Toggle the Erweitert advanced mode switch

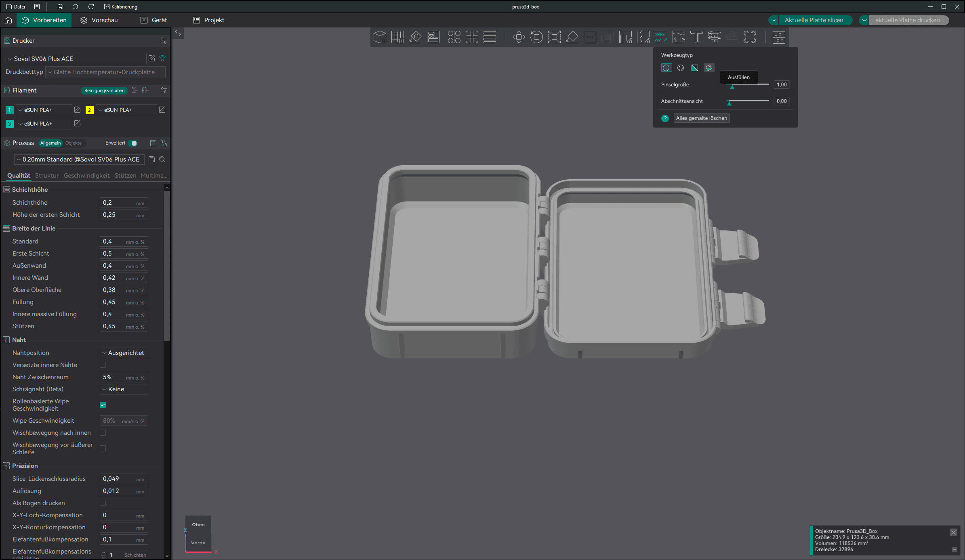(x=133, y=143)
